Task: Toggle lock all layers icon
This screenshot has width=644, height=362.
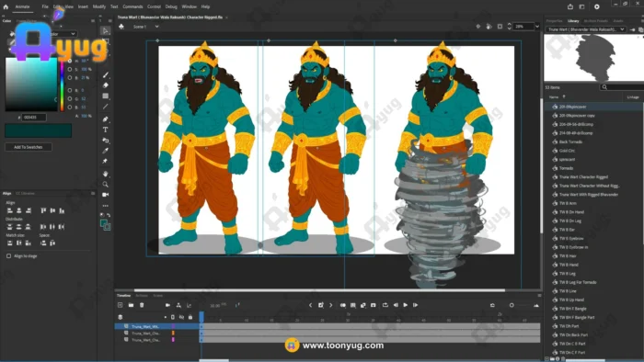Action: [190, 317]
